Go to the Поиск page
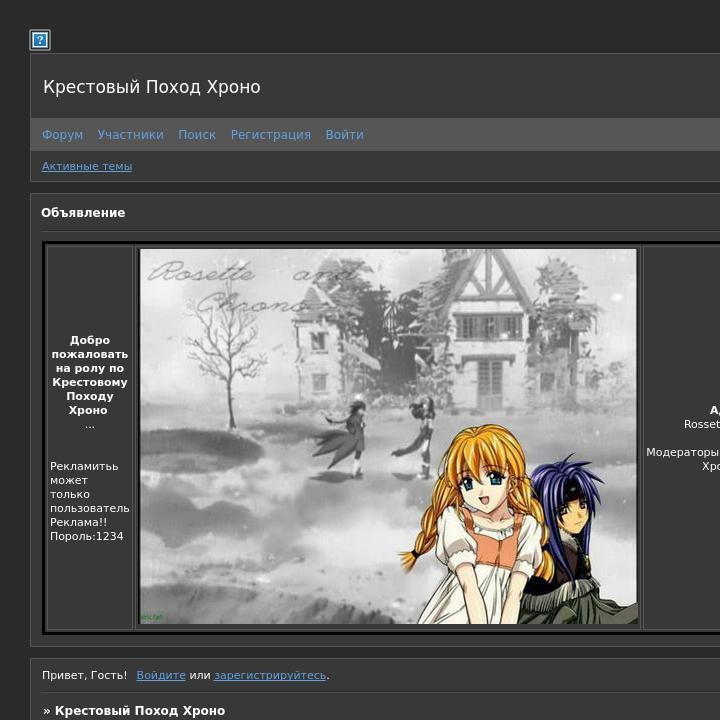720x720 pixels. click(197, 135)
